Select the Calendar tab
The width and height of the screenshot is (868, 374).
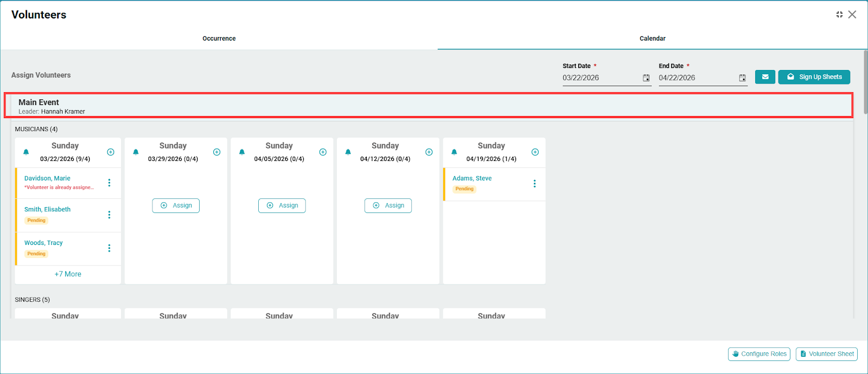tap(652, 38)
